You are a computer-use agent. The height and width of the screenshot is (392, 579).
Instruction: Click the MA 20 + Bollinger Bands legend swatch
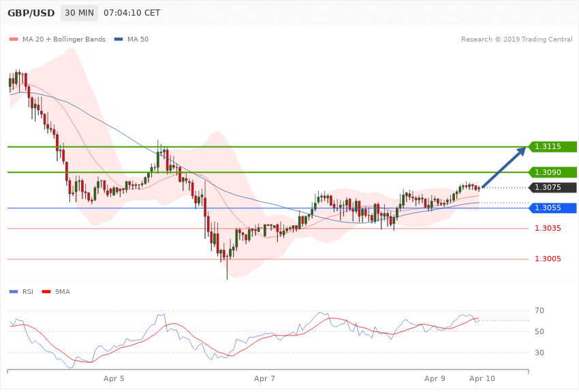(x=14, y=39)
